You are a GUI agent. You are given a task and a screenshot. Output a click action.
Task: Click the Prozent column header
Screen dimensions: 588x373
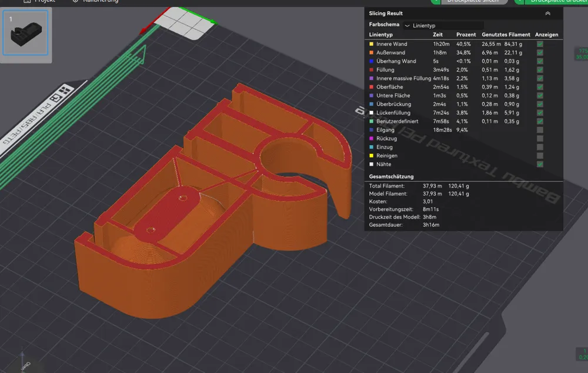[466, 35]
